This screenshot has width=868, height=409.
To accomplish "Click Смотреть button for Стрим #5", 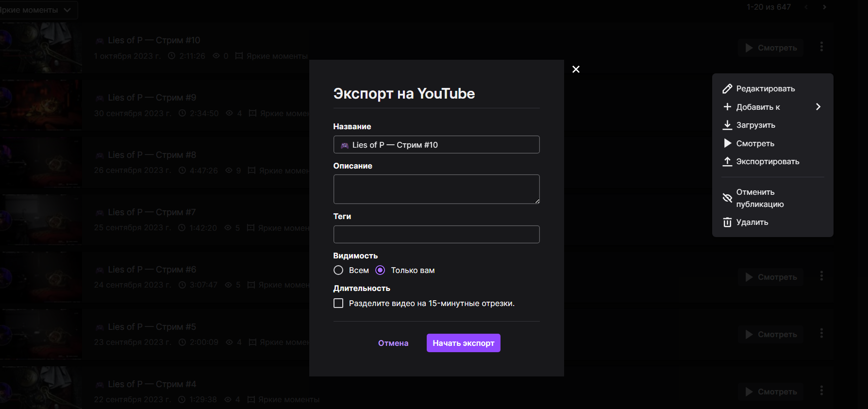I will coord(770,334).
